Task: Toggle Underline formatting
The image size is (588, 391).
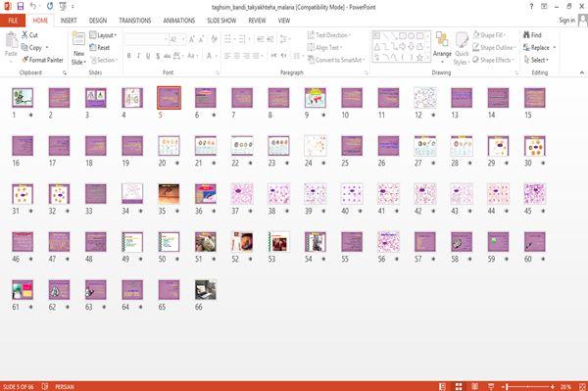Action: (x=148, y=56)
